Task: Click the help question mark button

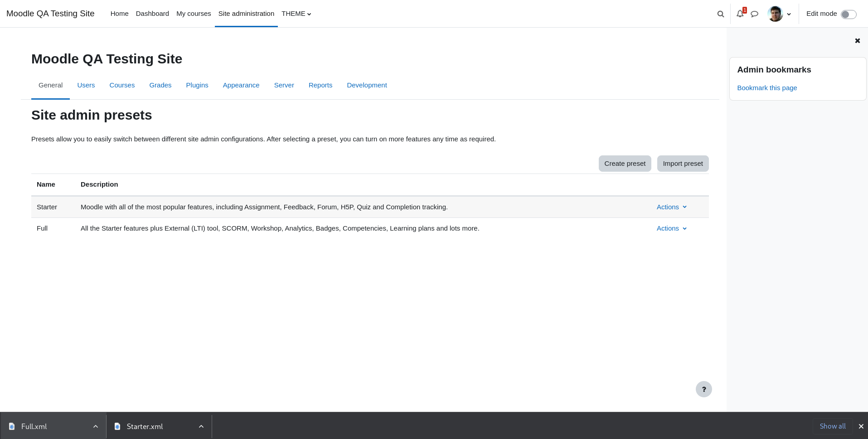Action: click(x=704, y=389)
